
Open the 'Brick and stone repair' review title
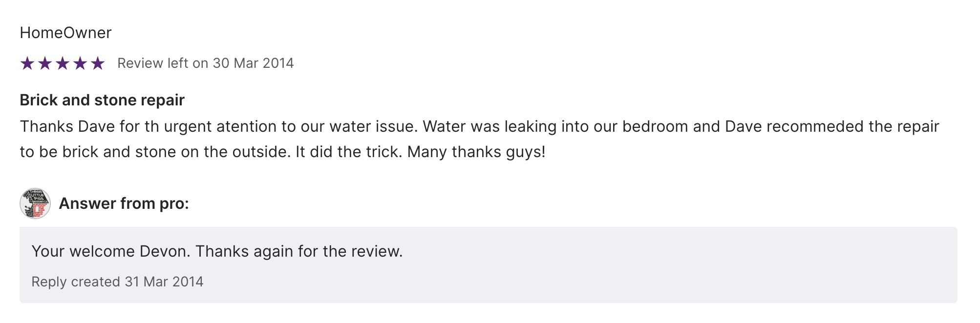pyautogui.click(x=102, y=100)
